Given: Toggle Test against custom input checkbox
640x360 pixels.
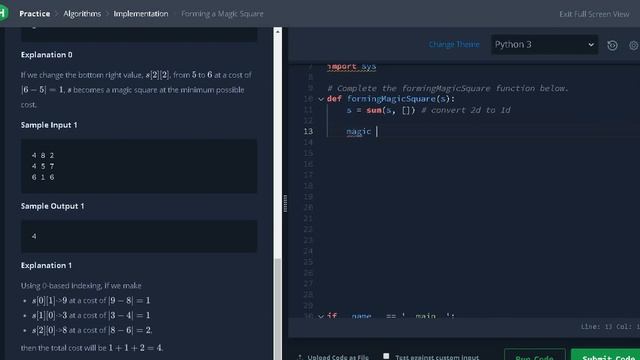Looking at the screenshot, I should coord(386,356).
